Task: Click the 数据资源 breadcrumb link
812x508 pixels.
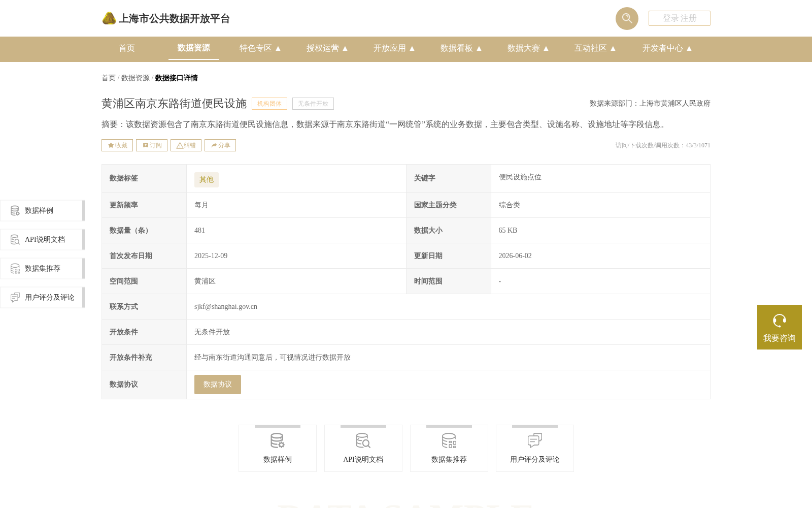Action: pos(136,78)
